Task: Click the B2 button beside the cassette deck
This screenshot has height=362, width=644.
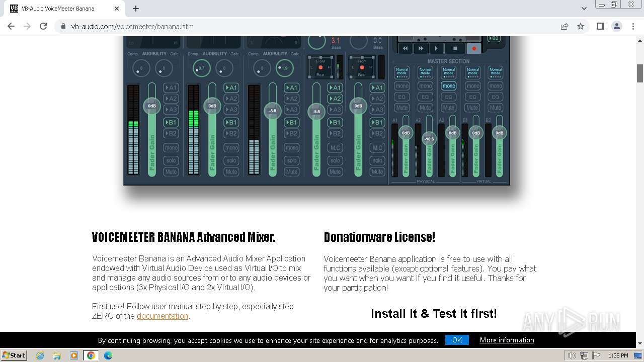Action: [494, 38]
